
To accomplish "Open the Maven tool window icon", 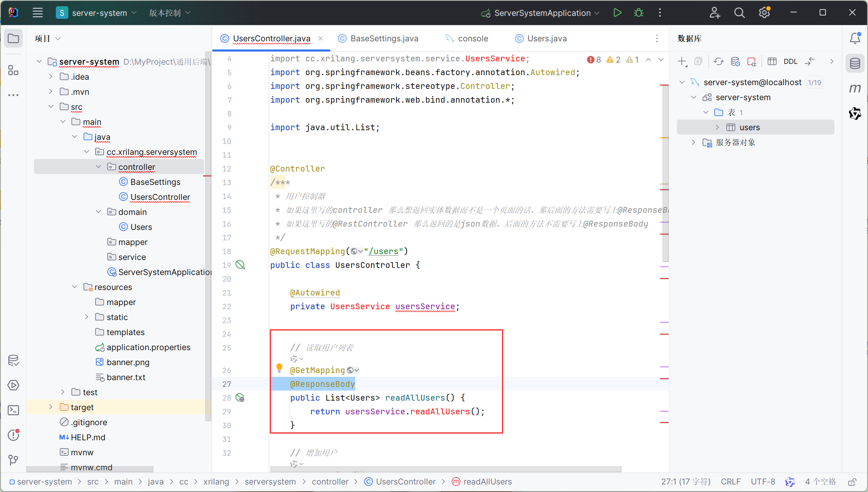I will tap(855, 88).
